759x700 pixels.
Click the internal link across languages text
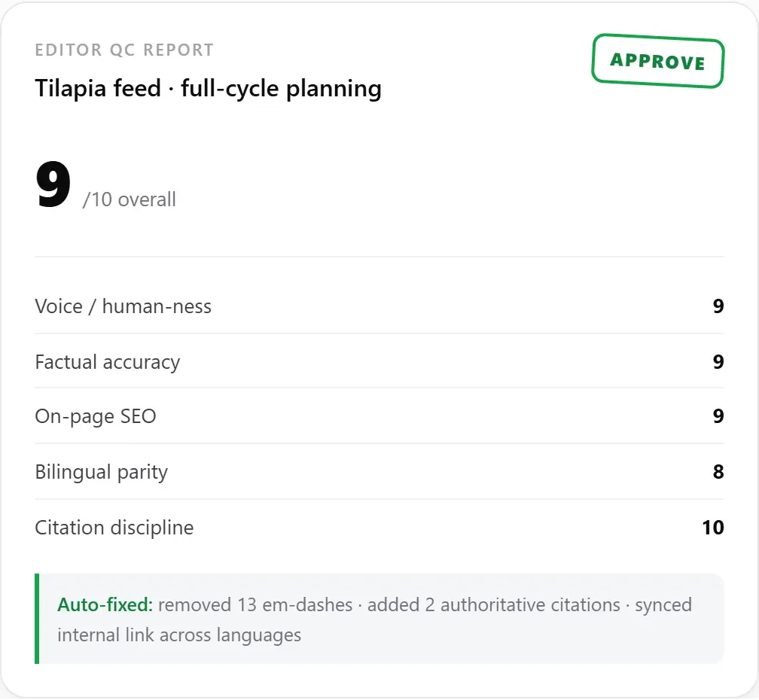point(179,635)
